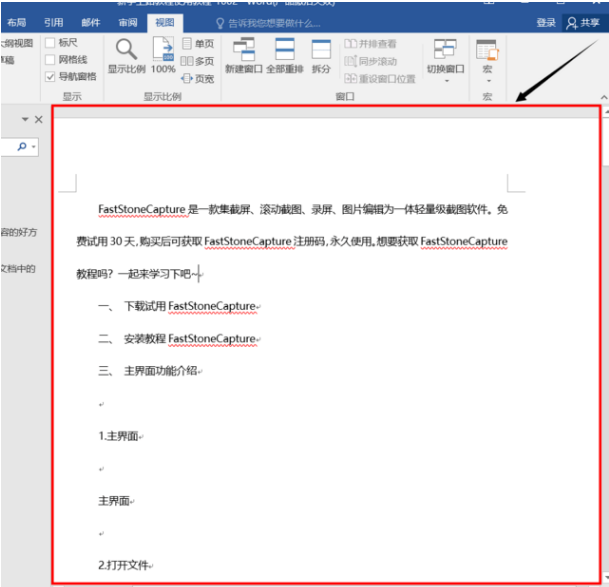The height and width of the screenshot is (587, 609).
Task: Click the 登录 sign-in link
Action: click(546, 23)
